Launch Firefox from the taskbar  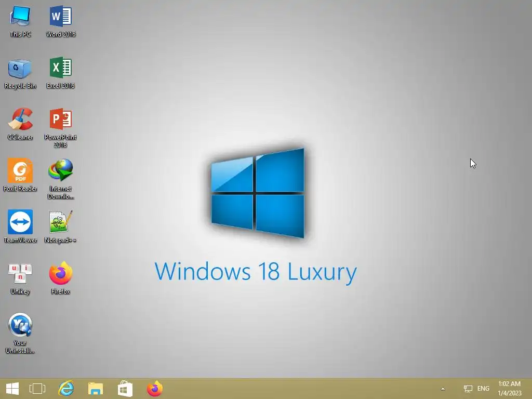click(155, 389)
